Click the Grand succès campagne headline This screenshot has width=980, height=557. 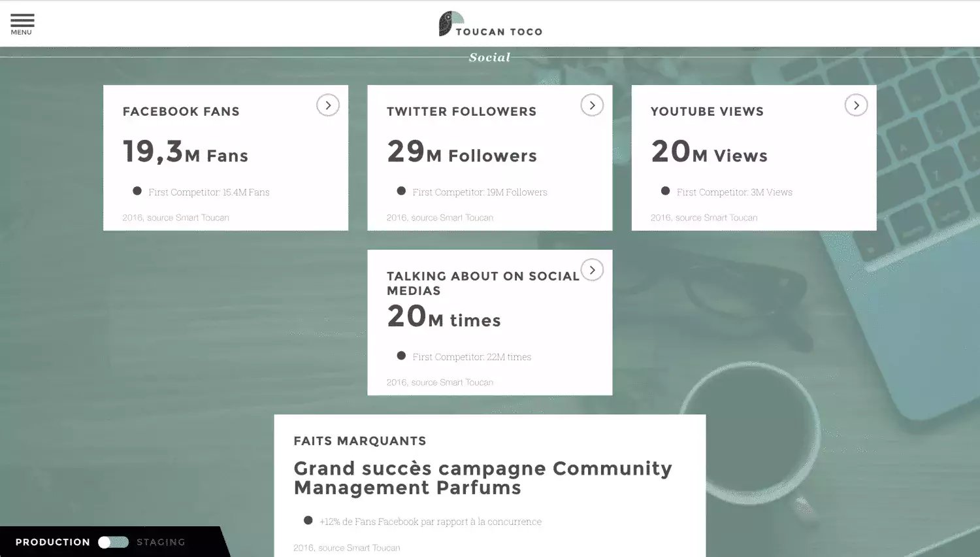pyautogui.click(x=482, y=478)
